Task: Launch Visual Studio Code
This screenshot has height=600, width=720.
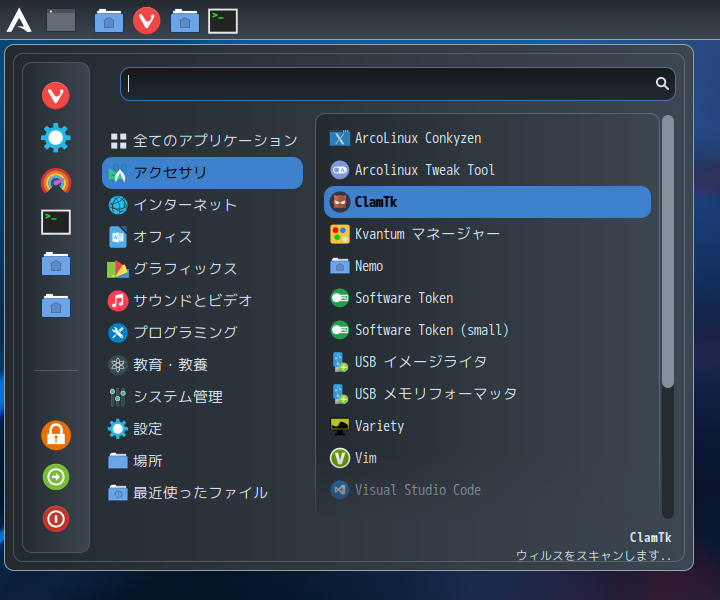Action: (487, 490)
